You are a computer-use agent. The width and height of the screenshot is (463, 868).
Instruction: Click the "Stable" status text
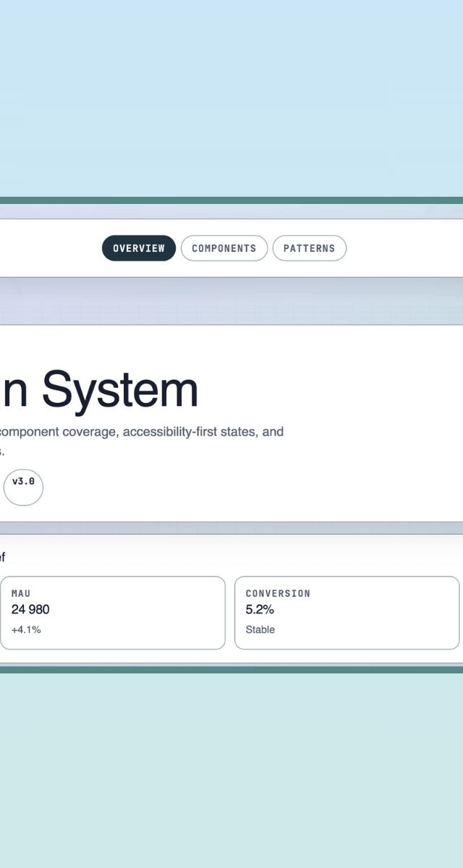260,630
